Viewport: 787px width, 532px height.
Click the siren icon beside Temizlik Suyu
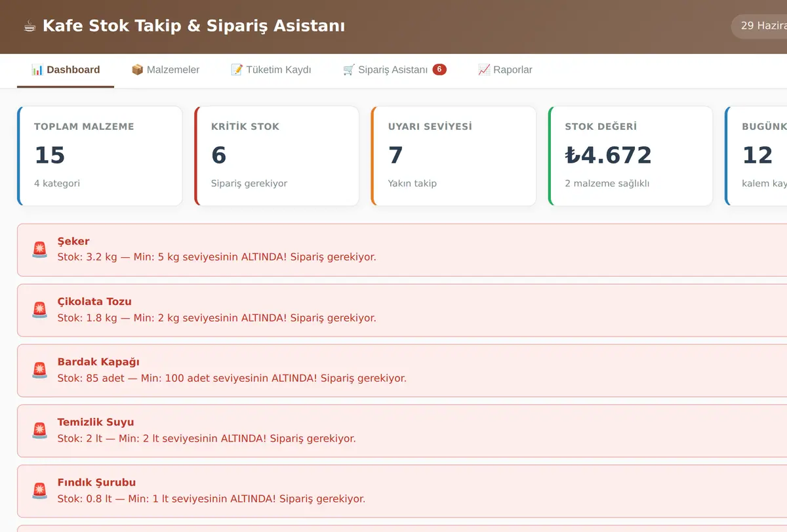[x=40, y=430]
